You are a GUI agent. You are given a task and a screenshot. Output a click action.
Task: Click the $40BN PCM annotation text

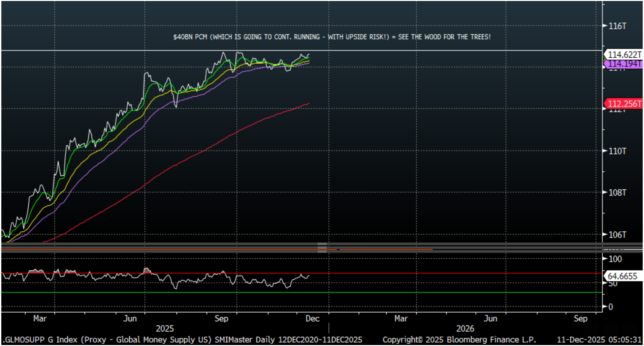tap(332, 37)
